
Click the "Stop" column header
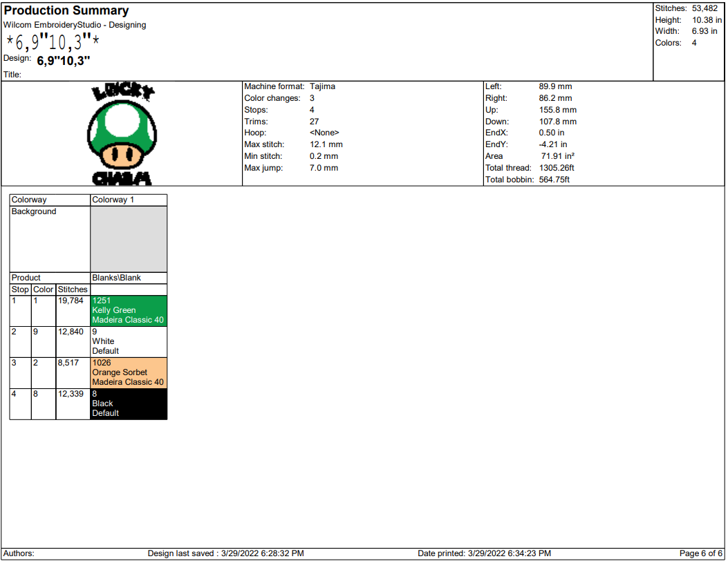pos(21,289)
